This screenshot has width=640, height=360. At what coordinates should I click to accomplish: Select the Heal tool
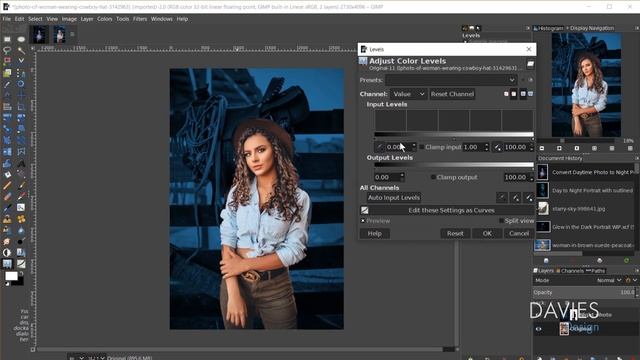21,219
